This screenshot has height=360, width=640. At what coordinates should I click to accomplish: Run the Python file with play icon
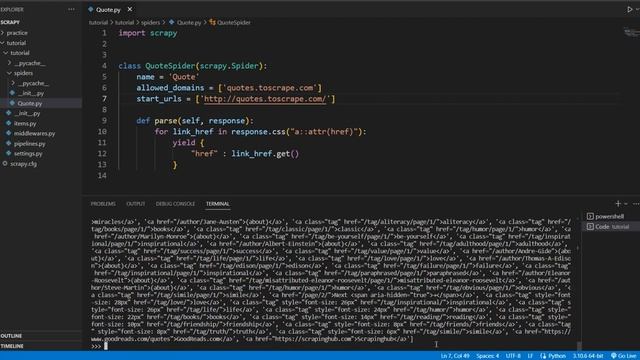[629, 9]
